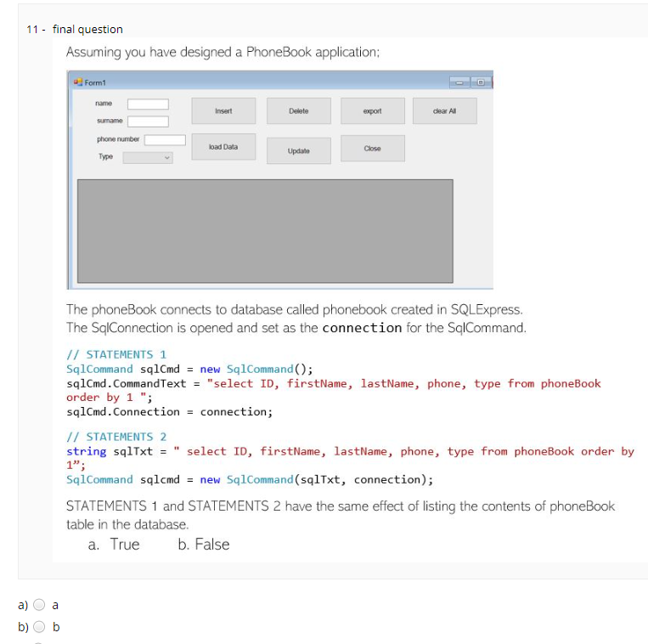
Task: Click the Close button in Form1
Action: pos(373,148)
